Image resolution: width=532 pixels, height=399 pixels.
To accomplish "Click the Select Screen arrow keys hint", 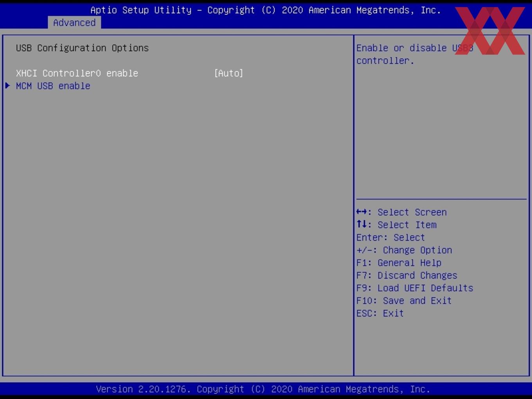I will pyautogui.click(x=401, y=212).
